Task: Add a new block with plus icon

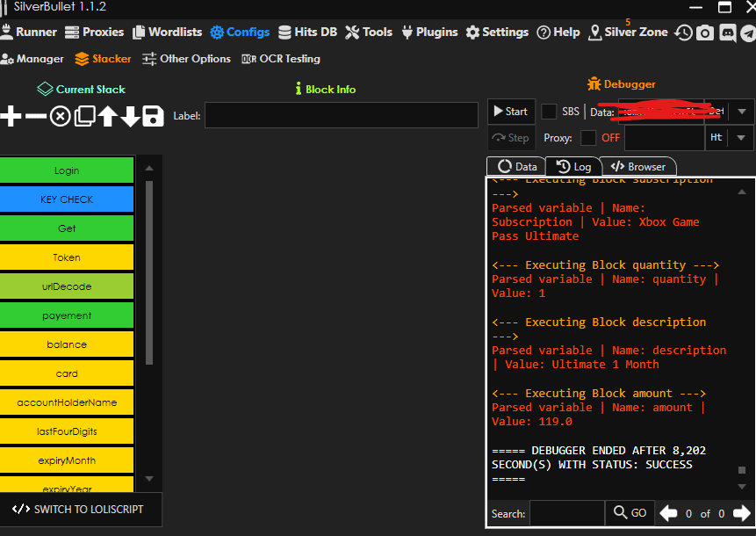Action: click(11, 116)
